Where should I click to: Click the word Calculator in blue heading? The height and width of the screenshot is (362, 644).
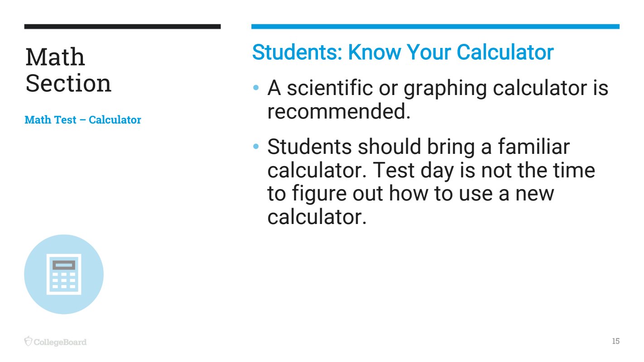[505, 52]
